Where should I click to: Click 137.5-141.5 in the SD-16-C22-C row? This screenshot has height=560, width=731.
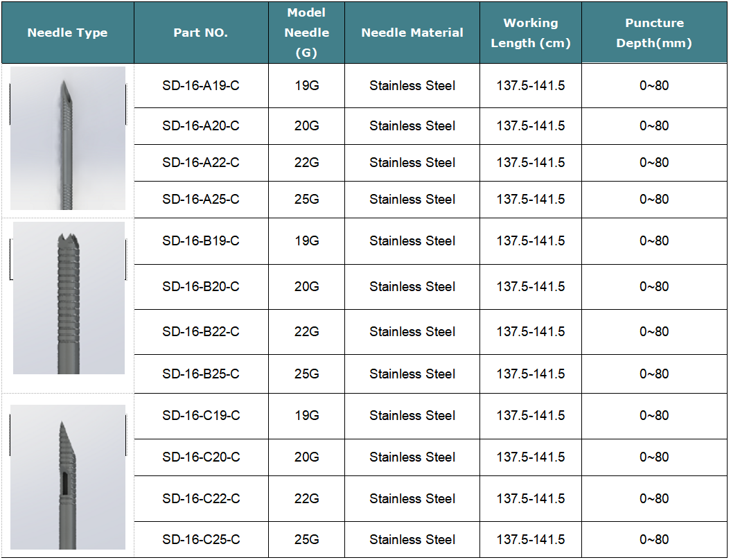click(x=531, y=499)
